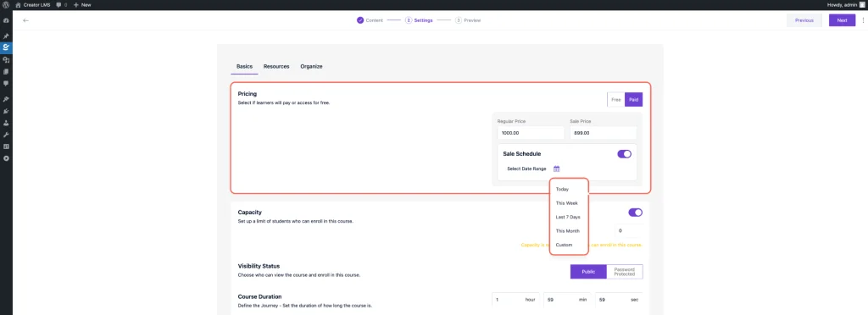Click the Sale Price field
The image size is (868, 315).
pos(604,133)
